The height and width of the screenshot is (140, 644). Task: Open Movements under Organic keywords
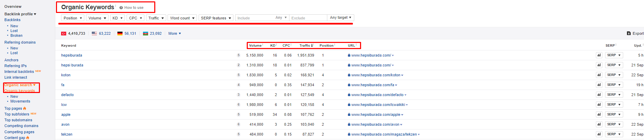[20, 101]
